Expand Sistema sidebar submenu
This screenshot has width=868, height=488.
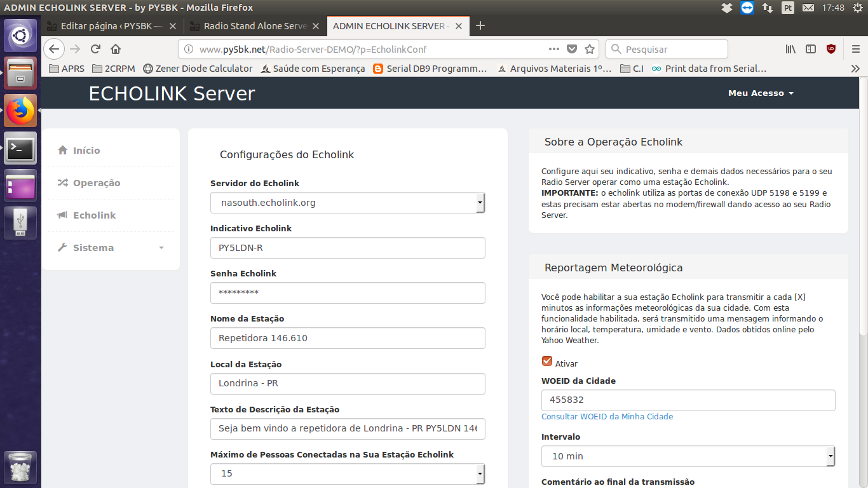pos(111,248)
